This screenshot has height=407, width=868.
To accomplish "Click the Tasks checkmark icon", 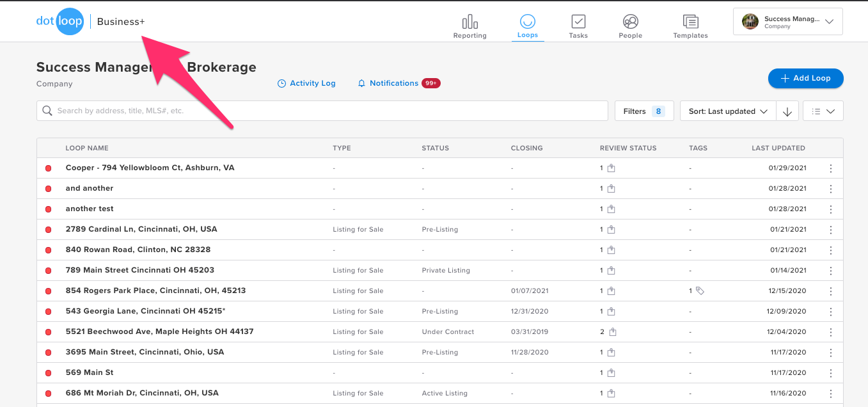I will pyautogui.click(x=578, y=22).
